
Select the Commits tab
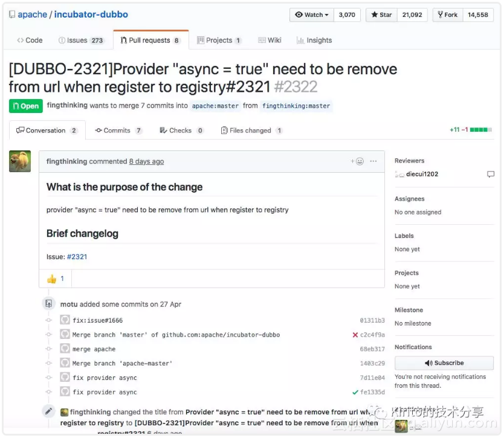click(x=118, y=130)
